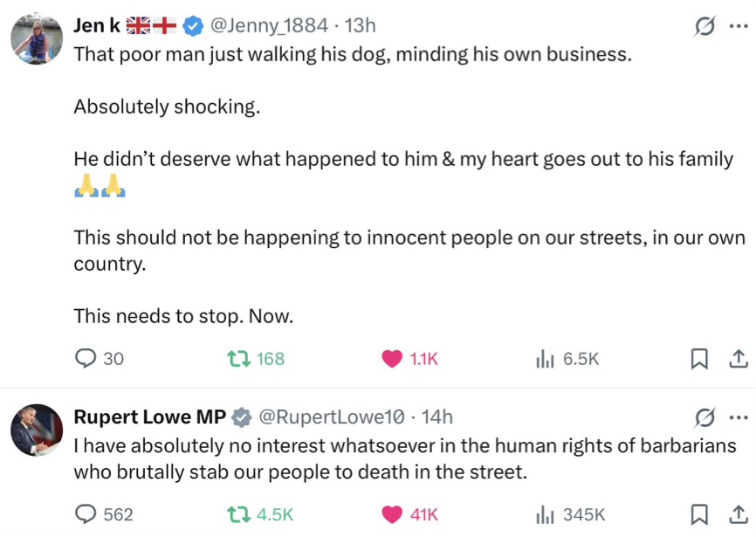Open more options menu on Jen k's post
Screen dimensions: 756x537
[739, 27]
